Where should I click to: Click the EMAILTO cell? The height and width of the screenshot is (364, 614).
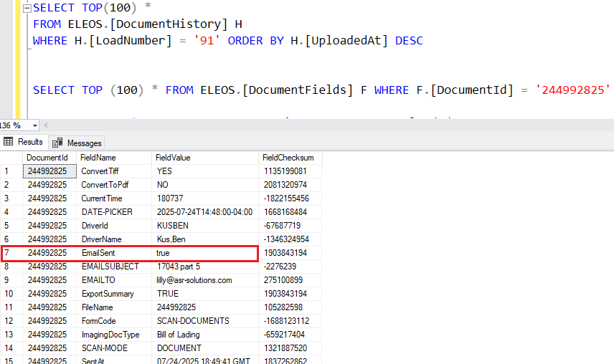114,280
